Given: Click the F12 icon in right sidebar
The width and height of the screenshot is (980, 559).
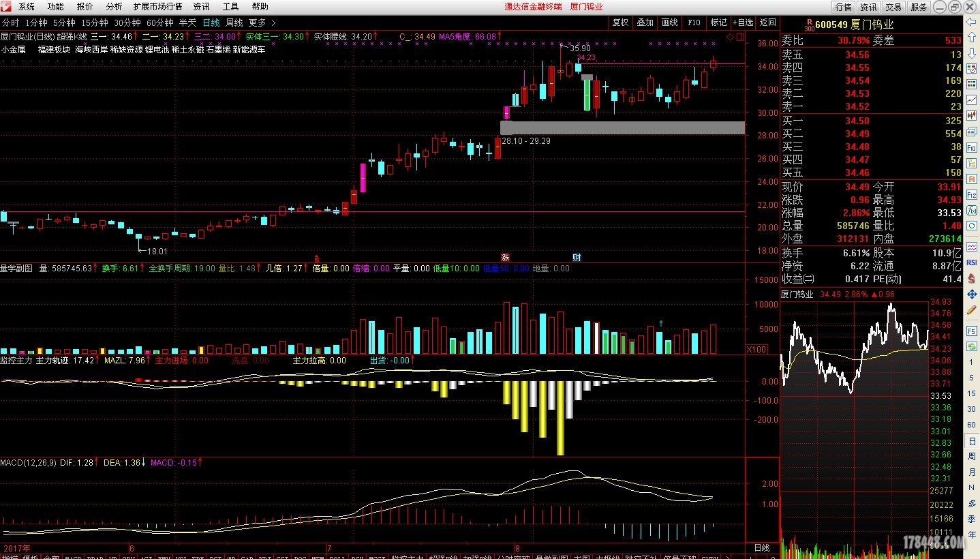Looking at the screenshot, I should (x=971, y=194).
